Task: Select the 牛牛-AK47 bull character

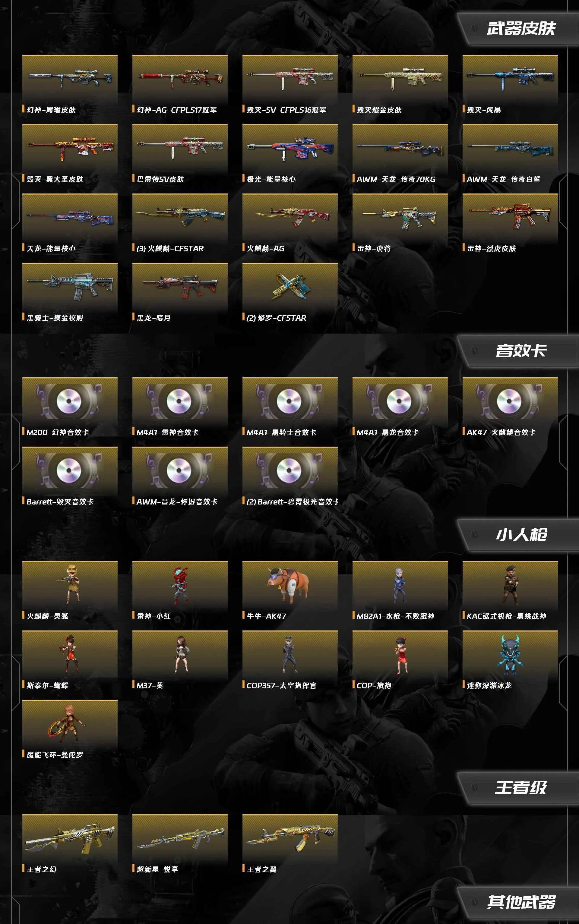Action: [x=290, y=590]
